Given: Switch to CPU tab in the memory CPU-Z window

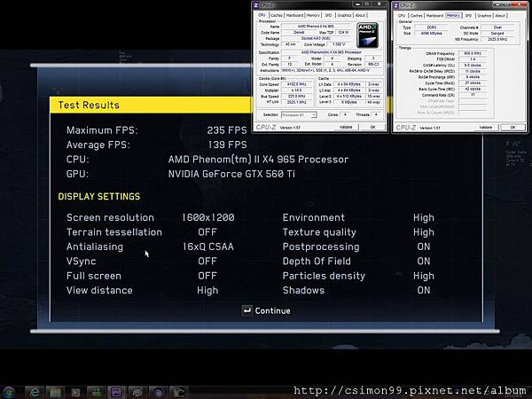Looking at the screenshot, I should pyautogui.click(x=402, y=16).
